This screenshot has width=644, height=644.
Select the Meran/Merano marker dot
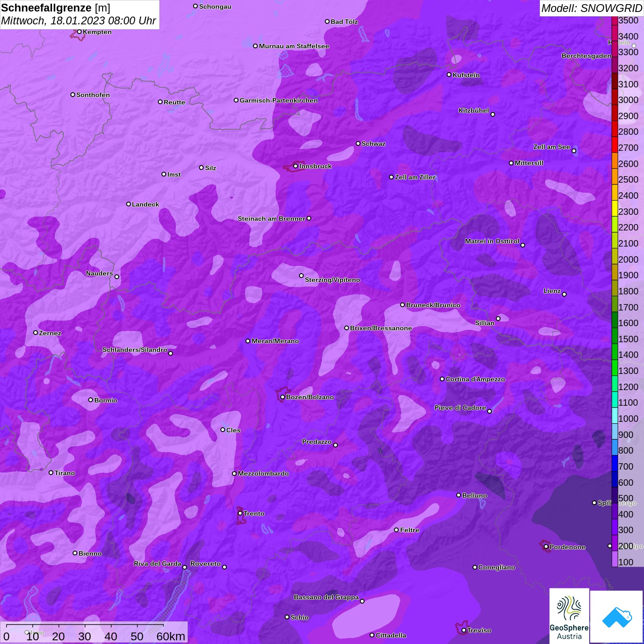[x=248, y=341]
